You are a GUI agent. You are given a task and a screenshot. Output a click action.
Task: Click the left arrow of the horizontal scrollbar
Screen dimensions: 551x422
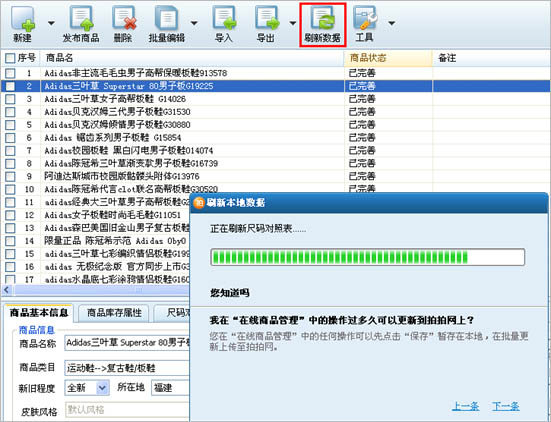pyautogui.click(x=6, y=290)
